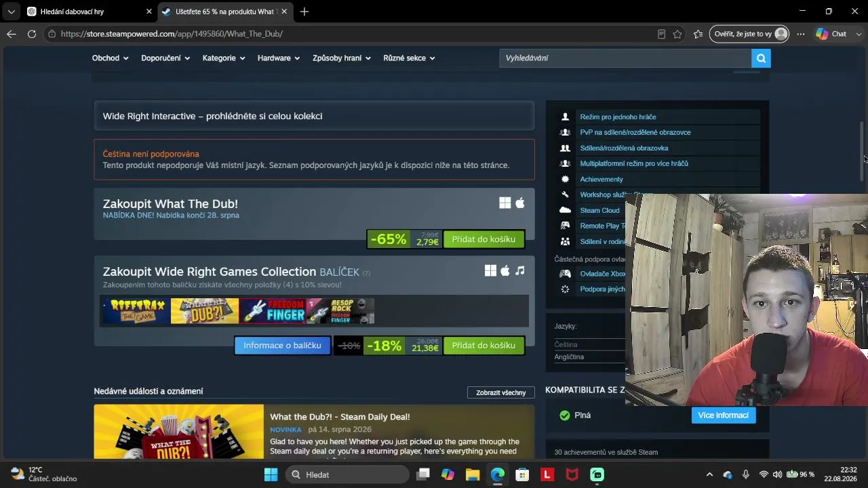
Task: Expand the Různé sekce dropdown menu
Action: (x=409, y=58)
